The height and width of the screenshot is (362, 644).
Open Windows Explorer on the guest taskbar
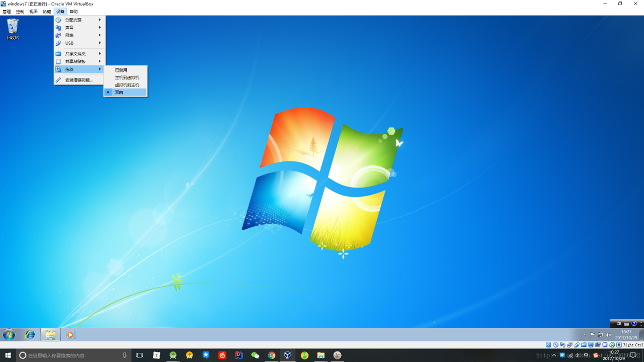coord(50,335)
